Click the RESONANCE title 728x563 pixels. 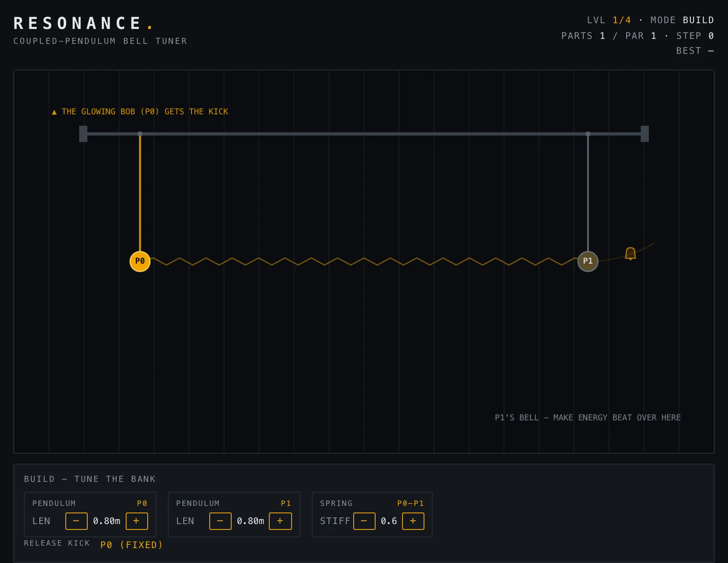[x=83, y=24]
